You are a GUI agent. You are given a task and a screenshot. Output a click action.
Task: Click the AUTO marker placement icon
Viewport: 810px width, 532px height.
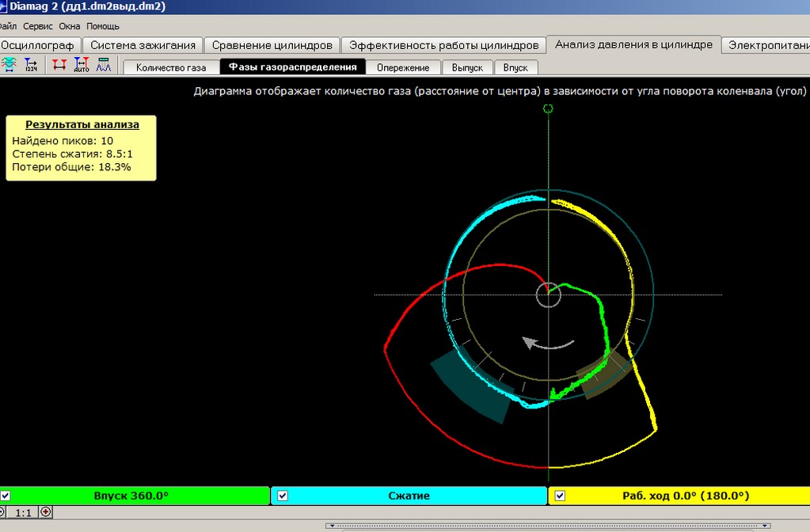click(82, 65)
